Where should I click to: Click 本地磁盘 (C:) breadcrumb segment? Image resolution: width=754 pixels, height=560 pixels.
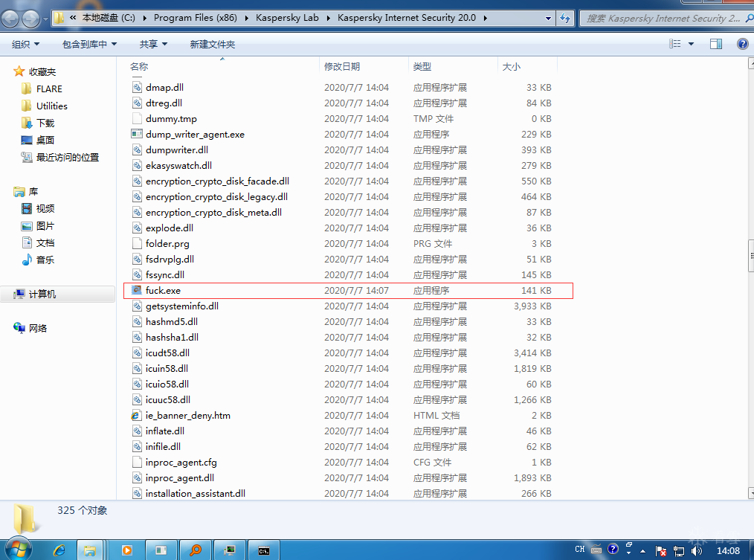click(x=109, y=18)
